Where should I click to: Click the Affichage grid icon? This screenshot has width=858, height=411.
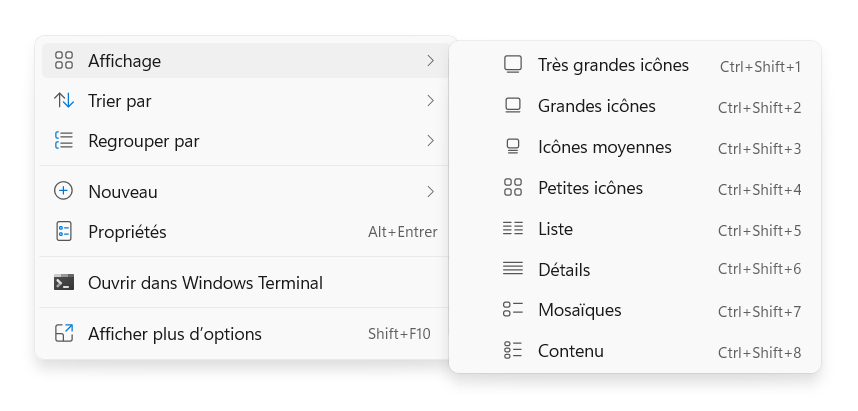[x=64, y=61]
